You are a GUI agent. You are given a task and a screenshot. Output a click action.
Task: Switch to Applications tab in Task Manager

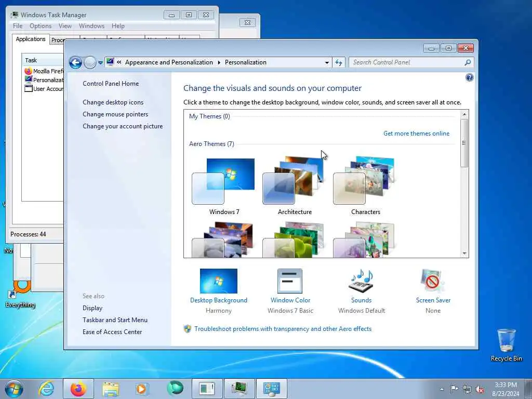[x=31, y=39]
